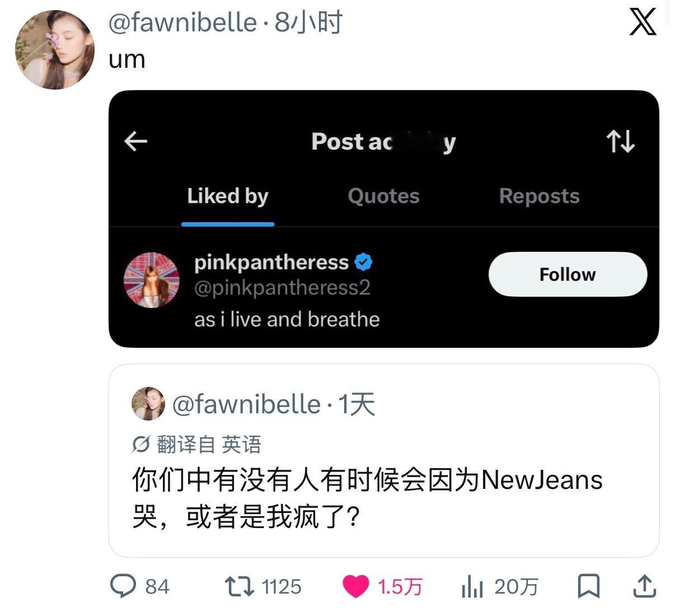675x616 pixels.
Task: Select the Liked by tab
Action: [x=228, y=196]
